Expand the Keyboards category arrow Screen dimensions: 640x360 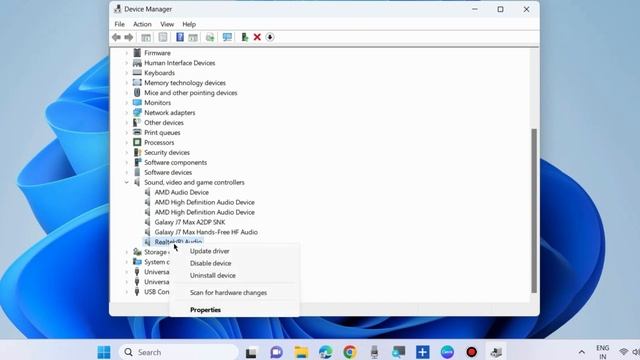point(127,73)
